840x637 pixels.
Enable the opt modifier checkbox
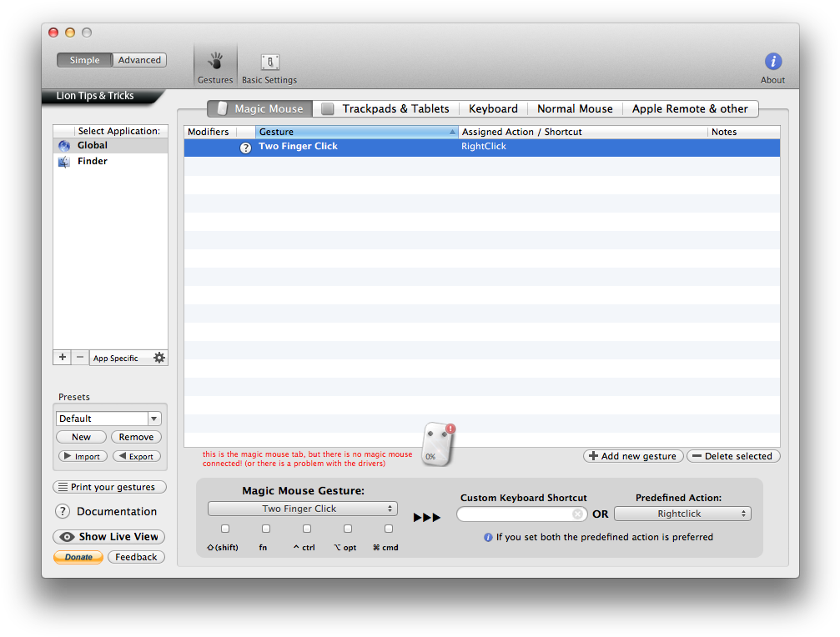[x=348, y=529]
